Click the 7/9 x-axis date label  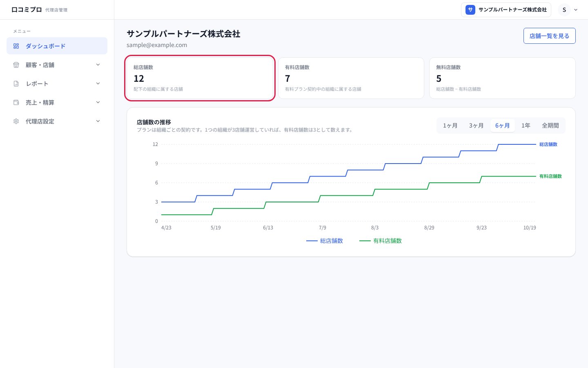click(x=323, y=228)
